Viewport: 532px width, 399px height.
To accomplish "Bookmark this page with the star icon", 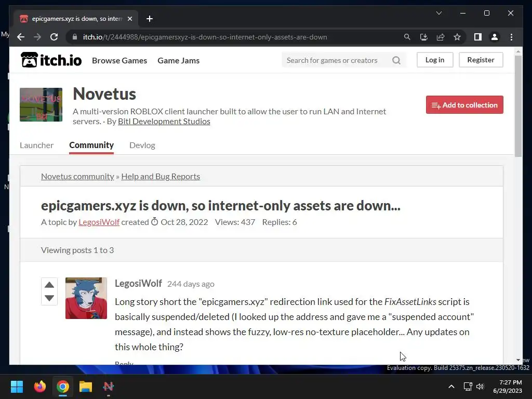I will pyautogui.click(x=457, y=37).
